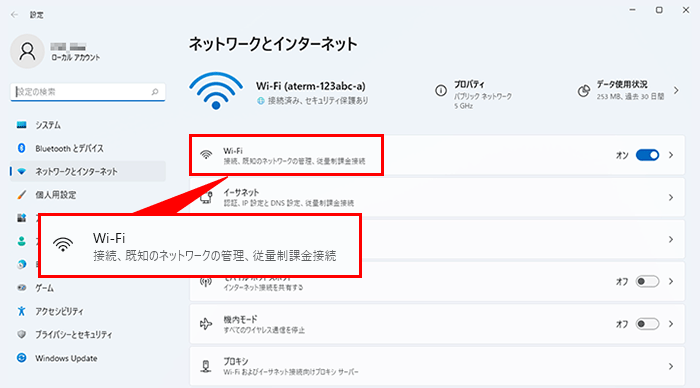Minimize the Settings window
Screen dimensions: 700x388
coord(633,10)
